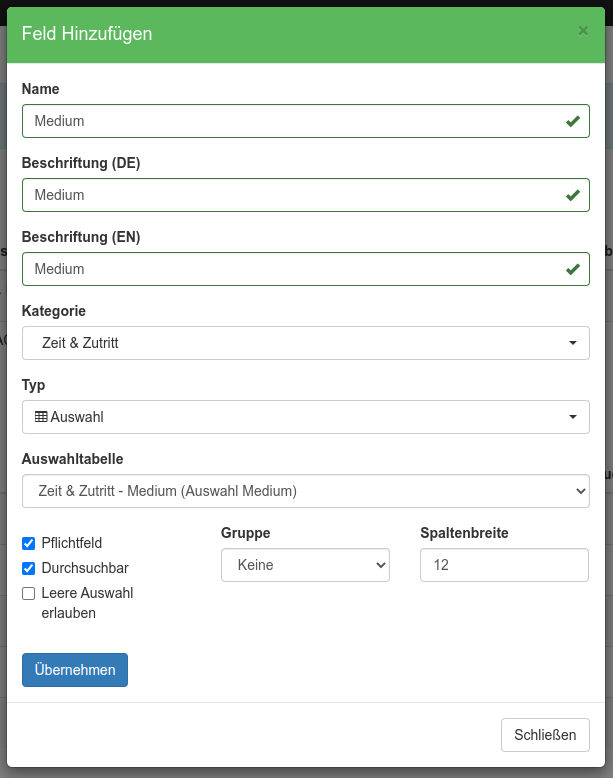Open the Kategorie dropdown showing Zeit & Zutritt

305,343
